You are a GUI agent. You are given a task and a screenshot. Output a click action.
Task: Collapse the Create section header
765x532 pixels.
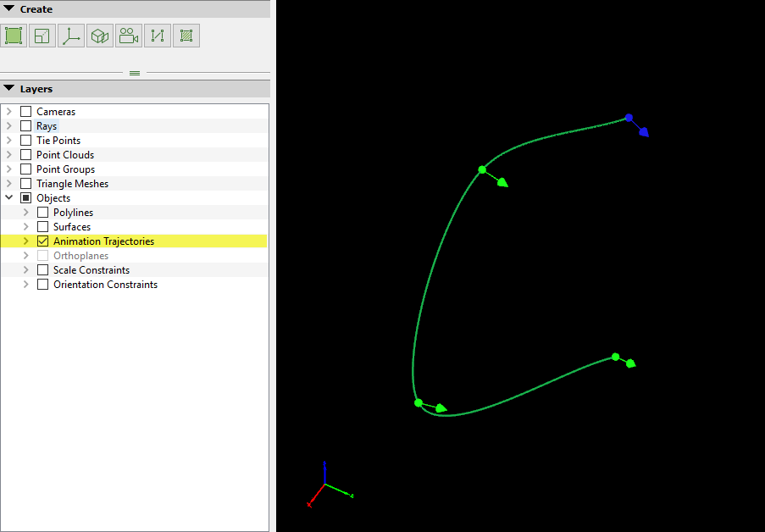[8, 9]
